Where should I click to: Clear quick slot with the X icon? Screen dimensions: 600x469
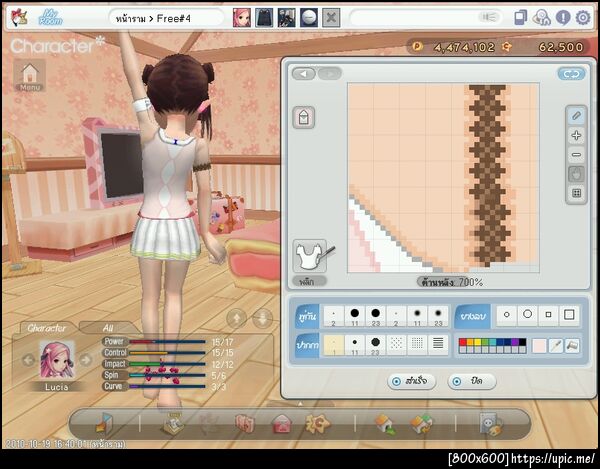(331, 18)
